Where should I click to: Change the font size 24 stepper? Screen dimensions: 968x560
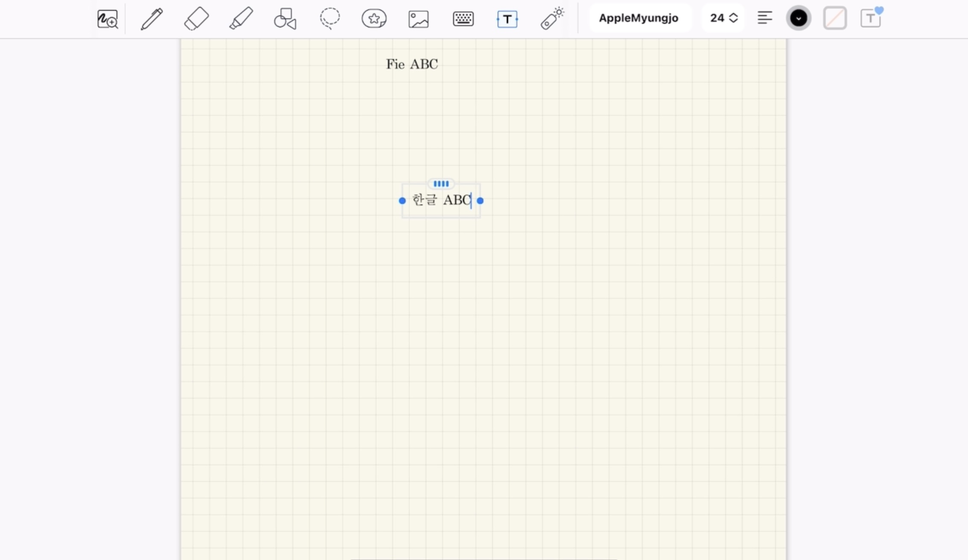733,18
